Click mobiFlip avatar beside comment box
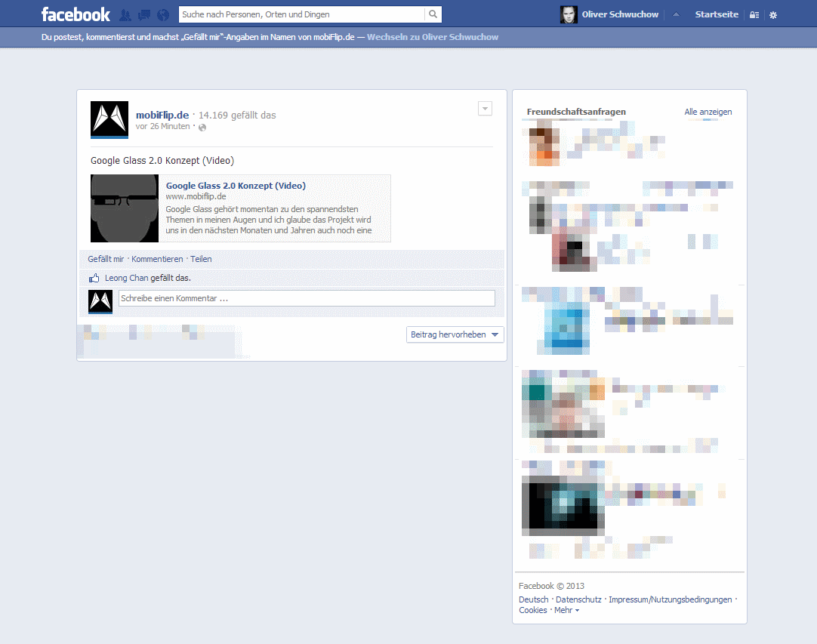This screenshot has width=817, height=644. pos(100,302)
